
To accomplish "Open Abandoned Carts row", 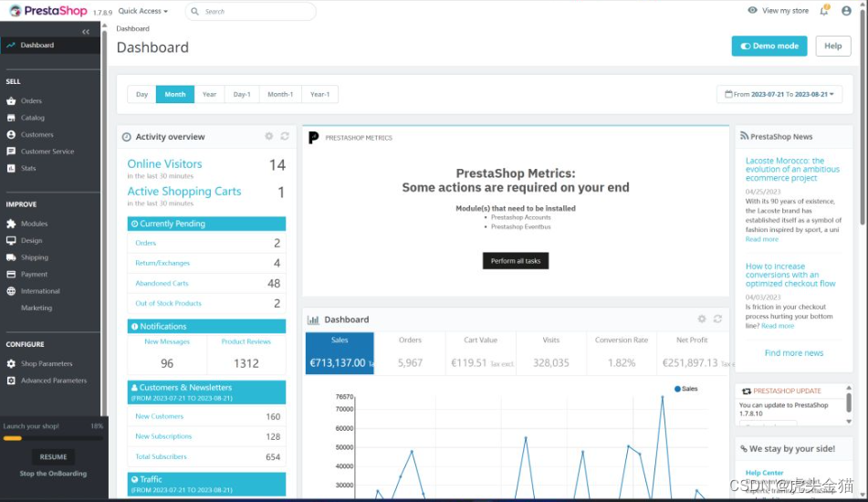I will pos(206,283).
